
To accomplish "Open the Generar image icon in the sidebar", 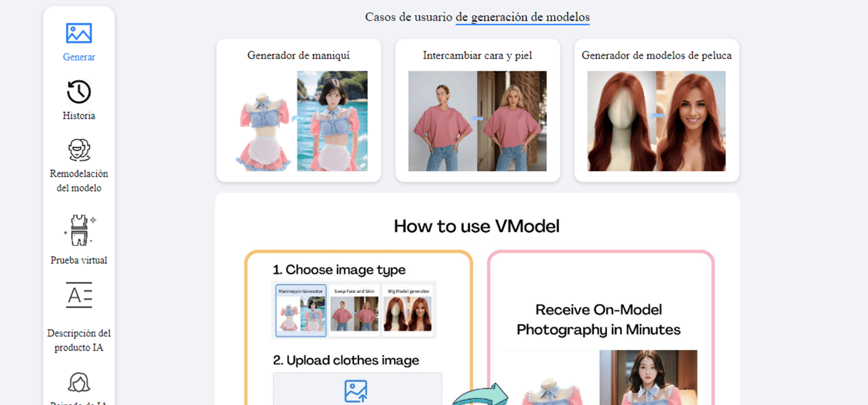I will click(x=79, y=33).
